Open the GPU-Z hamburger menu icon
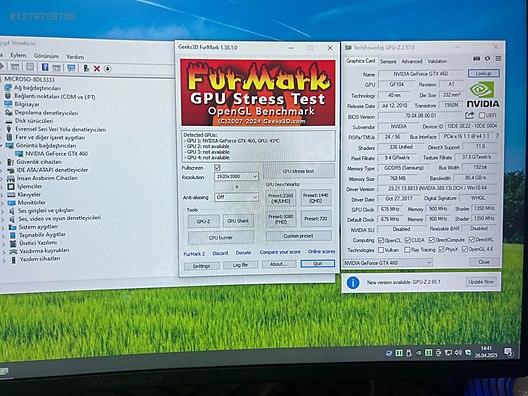 click(x=498, y=59)
